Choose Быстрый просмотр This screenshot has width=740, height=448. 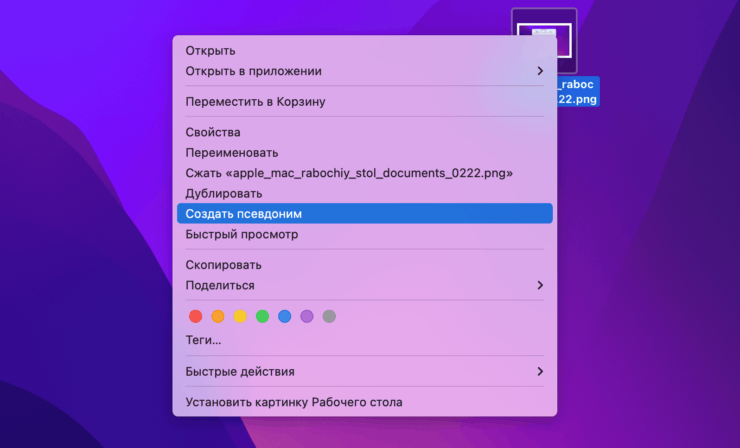(x=364, y=234)
